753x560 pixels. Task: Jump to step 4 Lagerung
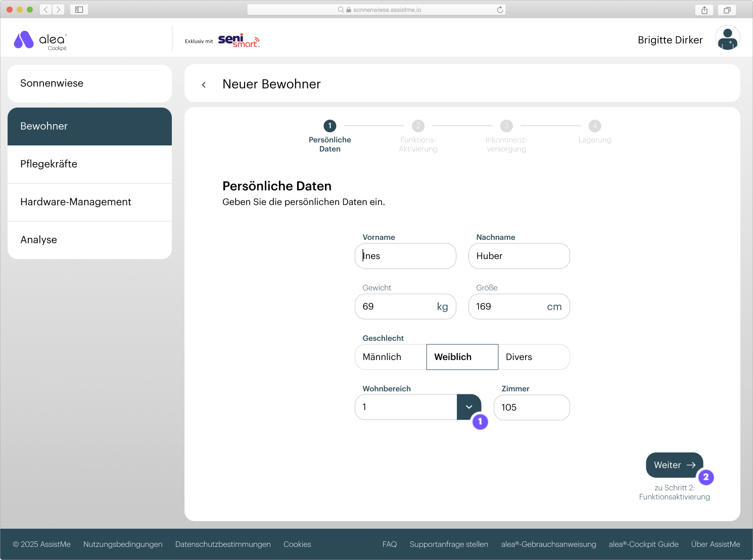(595, 126)
